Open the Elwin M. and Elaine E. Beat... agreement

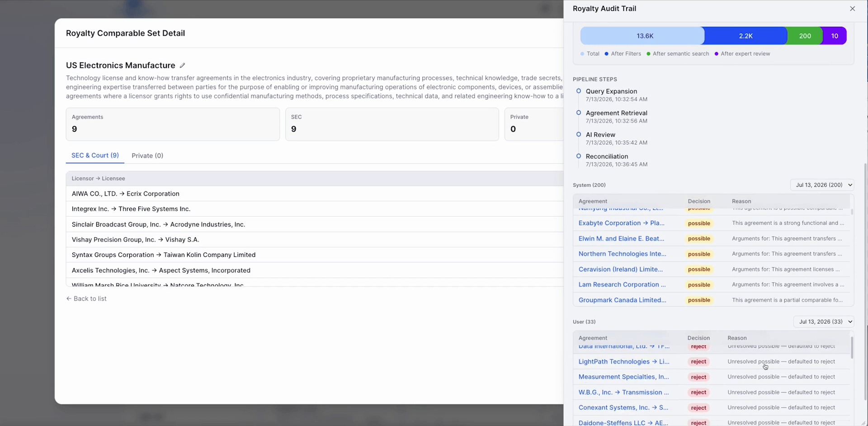[621, 238]
